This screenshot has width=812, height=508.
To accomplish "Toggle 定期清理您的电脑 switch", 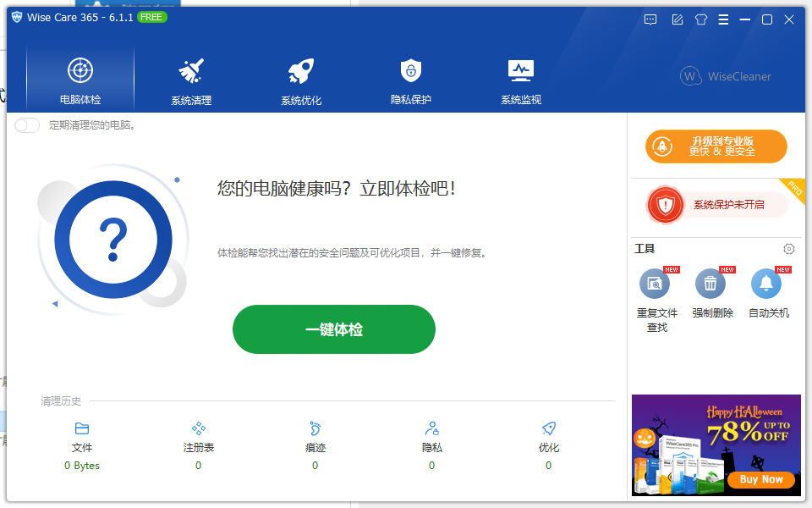I will 27,125.
